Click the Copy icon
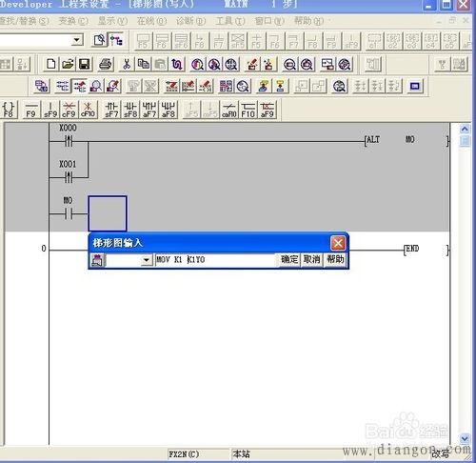This screenshot has width=476, height=463. click(x=144, y=64)
